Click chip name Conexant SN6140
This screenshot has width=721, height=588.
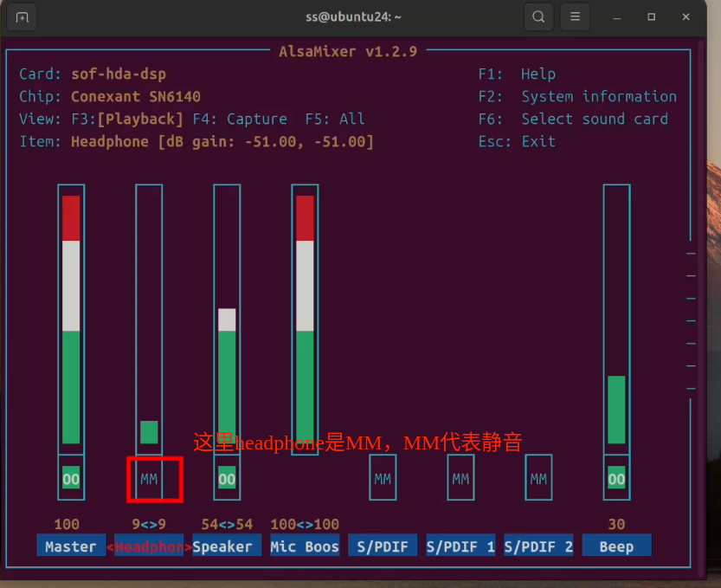coord(136,97)
